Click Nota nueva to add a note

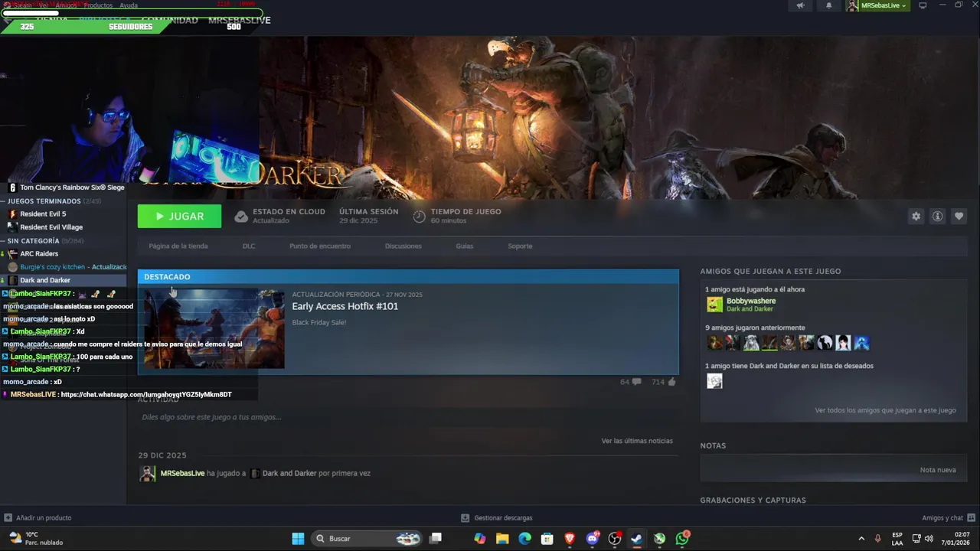[938, 470]
